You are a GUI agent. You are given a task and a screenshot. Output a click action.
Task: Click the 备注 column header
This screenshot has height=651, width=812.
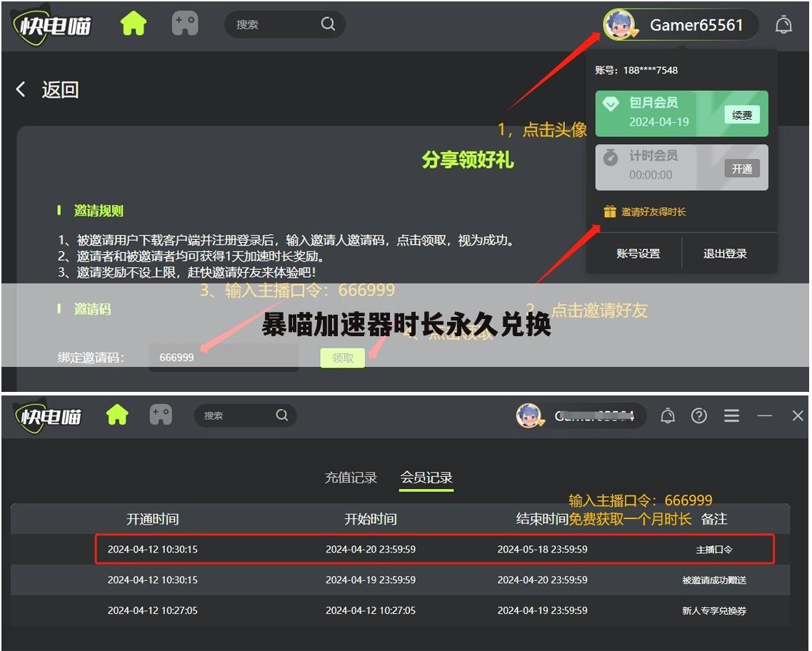[x=714, y=519]
